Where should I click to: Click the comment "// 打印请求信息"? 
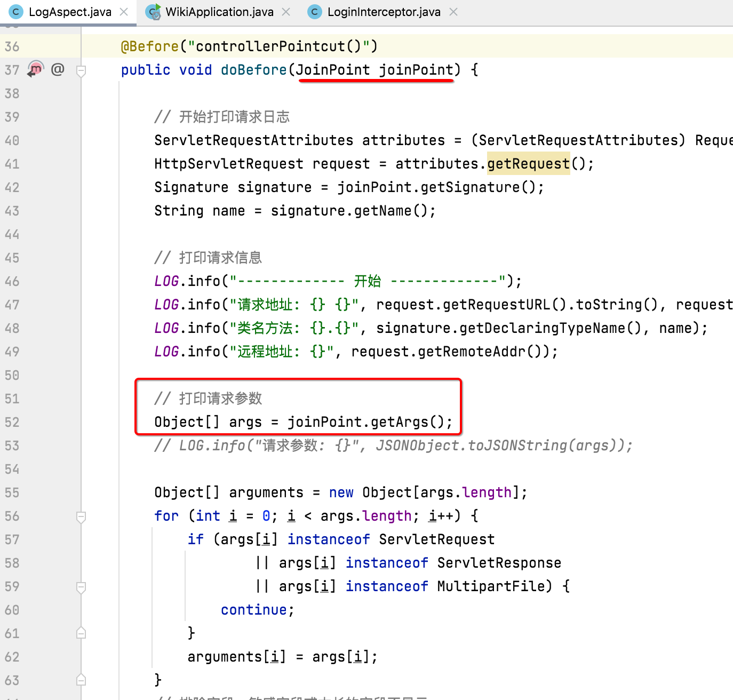[x=208, y=258]
